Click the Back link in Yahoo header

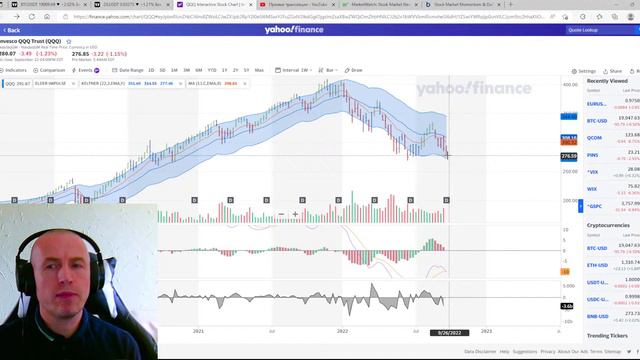pos(11,30)
